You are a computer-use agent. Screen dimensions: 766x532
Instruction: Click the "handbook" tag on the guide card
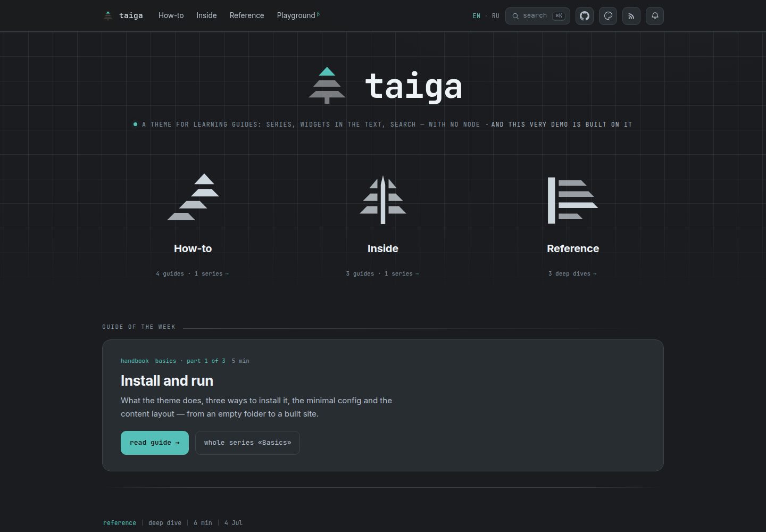(135, 361)
